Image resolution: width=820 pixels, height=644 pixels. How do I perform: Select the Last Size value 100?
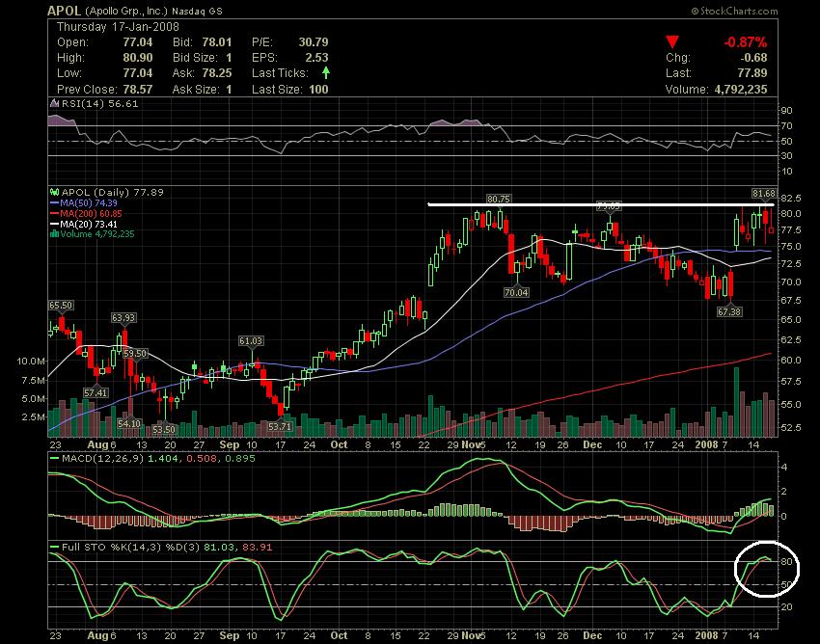[318, 90]
